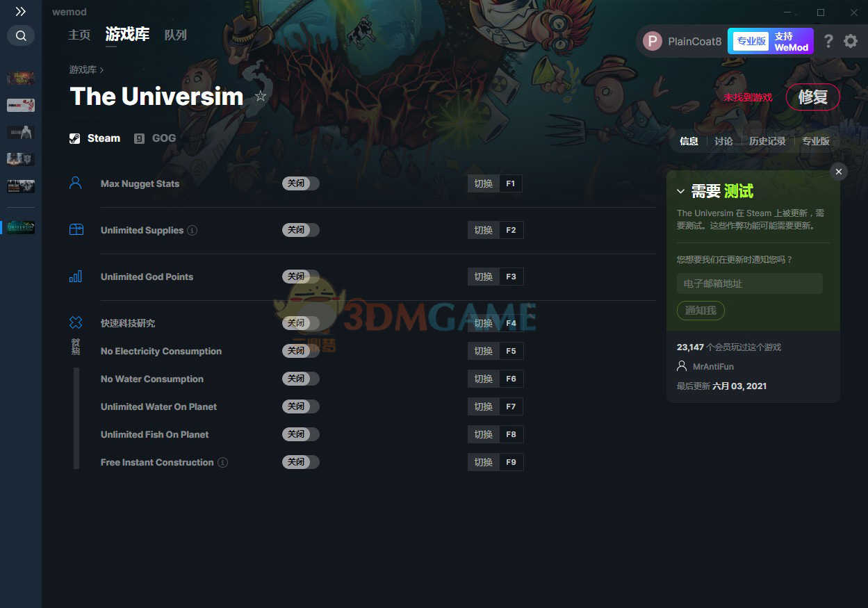Open 游戏库 tab
This screenshot has width=868, height=608.
click(127, 34)
